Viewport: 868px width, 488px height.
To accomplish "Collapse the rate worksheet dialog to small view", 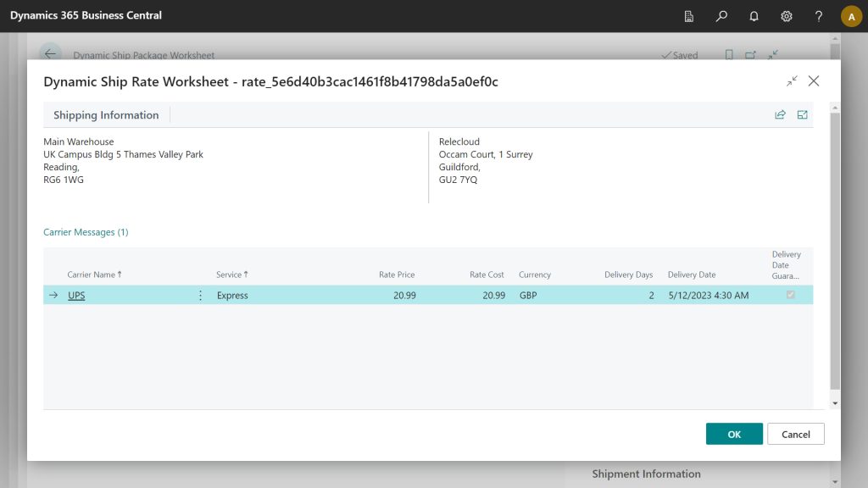I will (792, 81).
